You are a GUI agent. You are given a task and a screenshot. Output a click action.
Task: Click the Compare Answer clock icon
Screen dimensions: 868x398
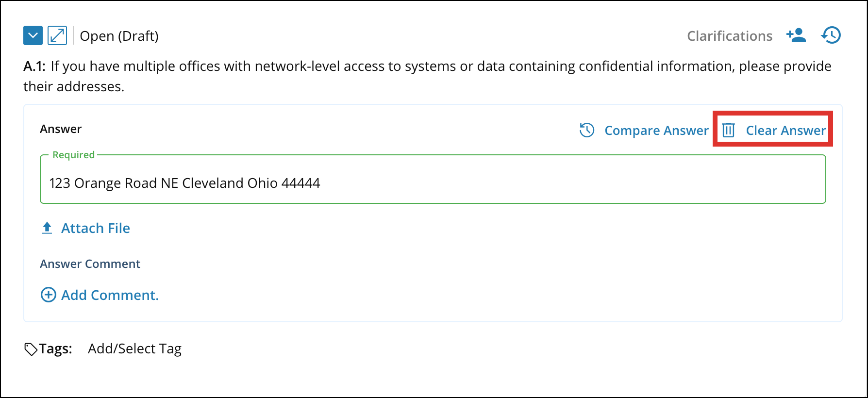coord(587,130)
